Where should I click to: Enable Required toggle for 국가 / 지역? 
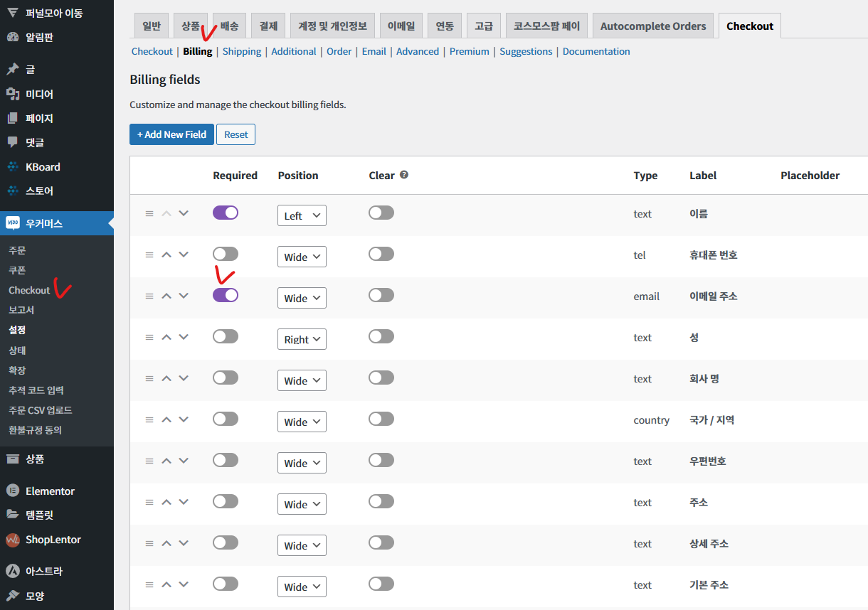[x=226, y=419]
